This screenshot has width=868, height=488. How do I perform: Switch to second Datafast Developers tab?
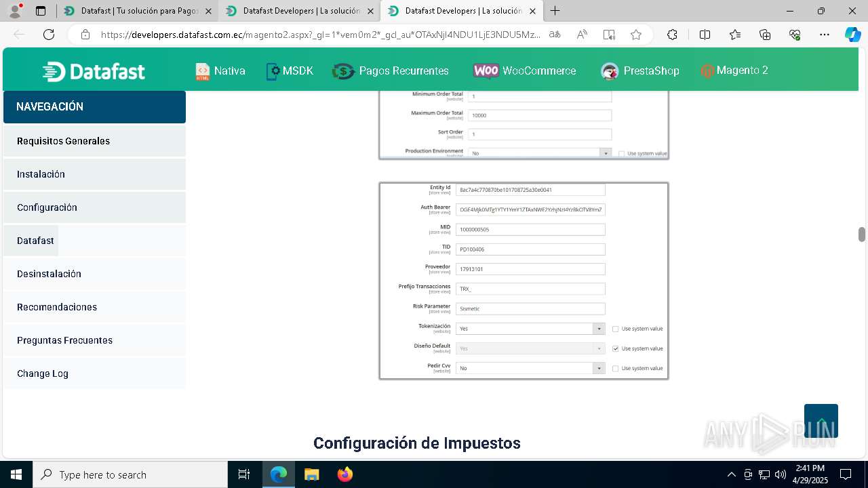coord(300,11)
